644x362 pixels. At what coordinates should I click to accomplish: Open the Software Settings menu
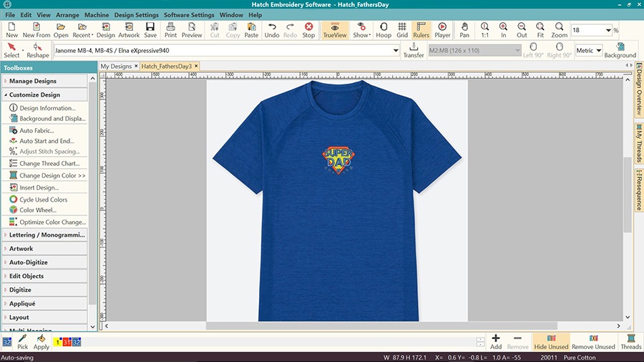pos(189,15)
